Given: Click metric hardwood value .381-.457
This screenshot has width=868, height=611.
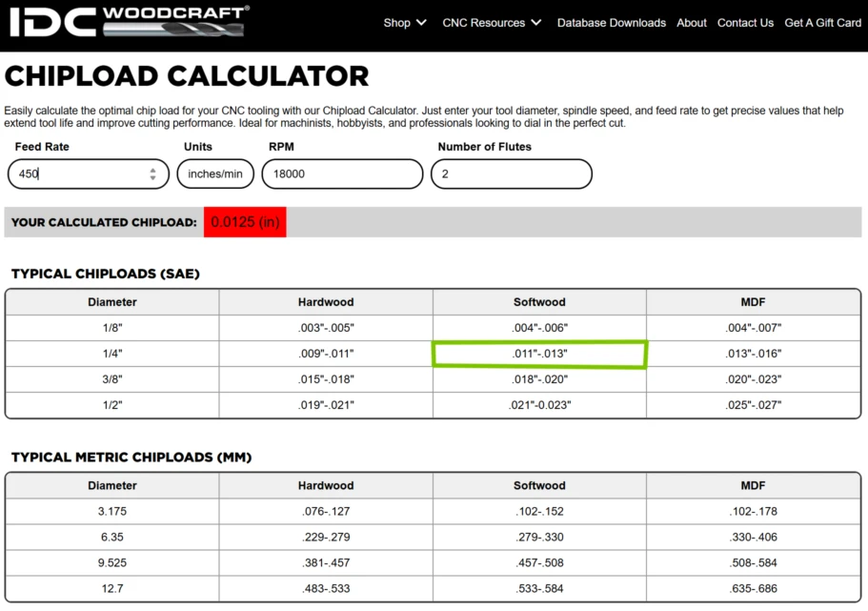Looking at the screenshot, I should [x=326, y=562].
